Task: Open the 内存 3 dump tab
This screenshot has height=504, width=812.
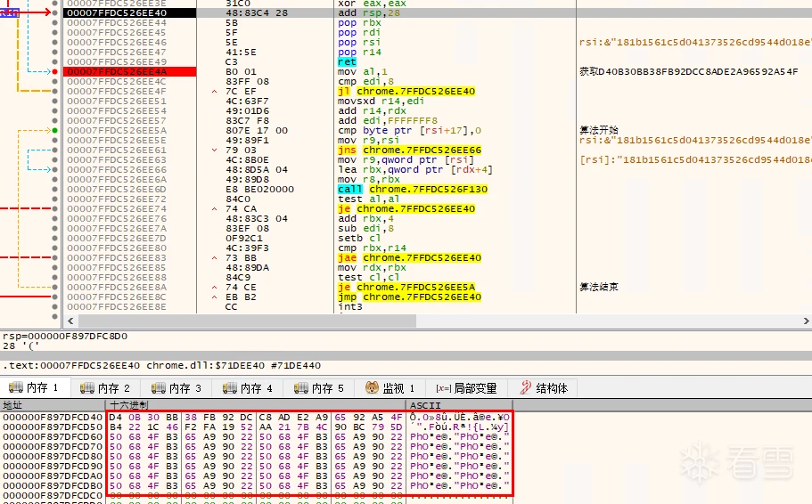Action: pos(176,388)
